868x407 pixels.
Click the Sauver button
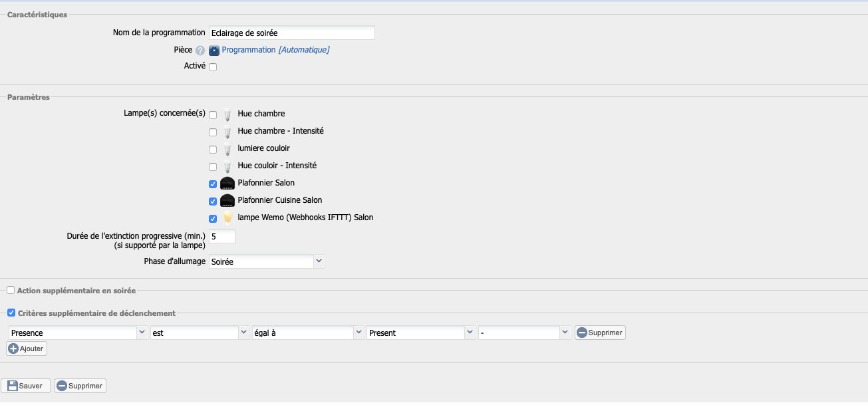(x=25, y=386)
